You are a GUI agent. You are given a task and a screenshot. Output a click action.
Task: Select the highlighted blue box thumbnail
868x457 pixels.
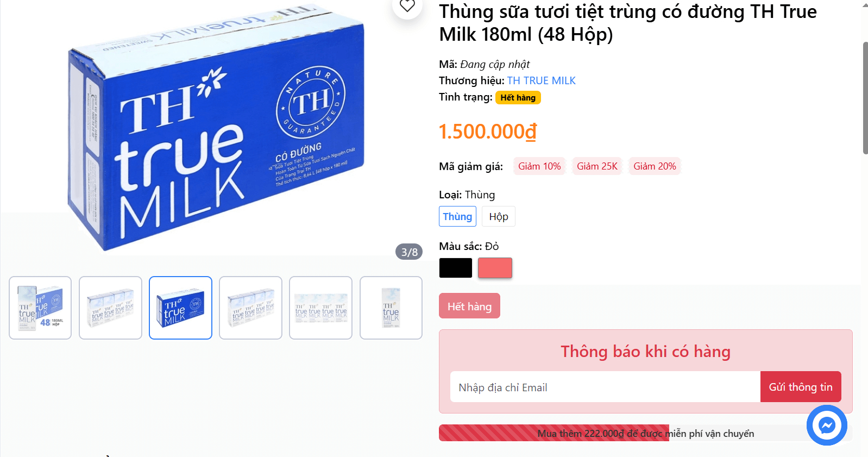tap(180, 308)
